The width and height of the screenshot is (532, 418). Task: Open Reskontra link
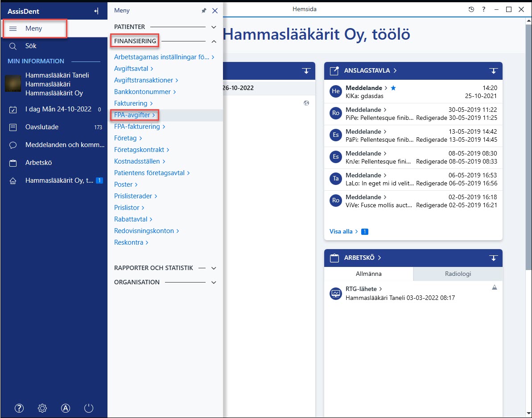131,243
